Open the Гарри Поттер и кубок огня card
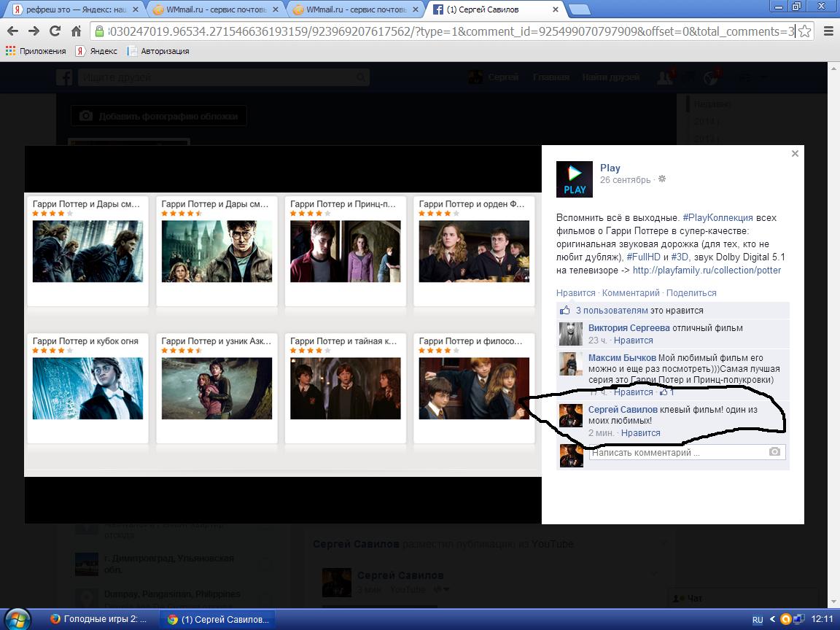 (87, 389)
